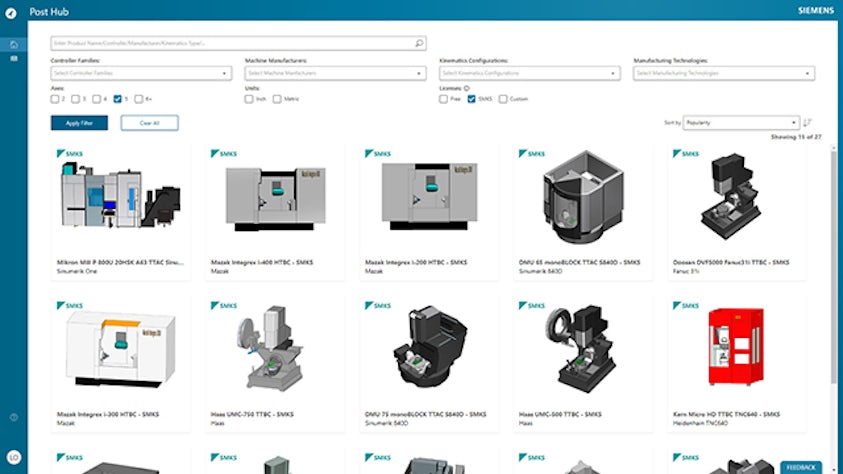843x474 pixels.
Task: Click SMKS badge on Doosan DVF5000 card
Action: click(686, 154)
